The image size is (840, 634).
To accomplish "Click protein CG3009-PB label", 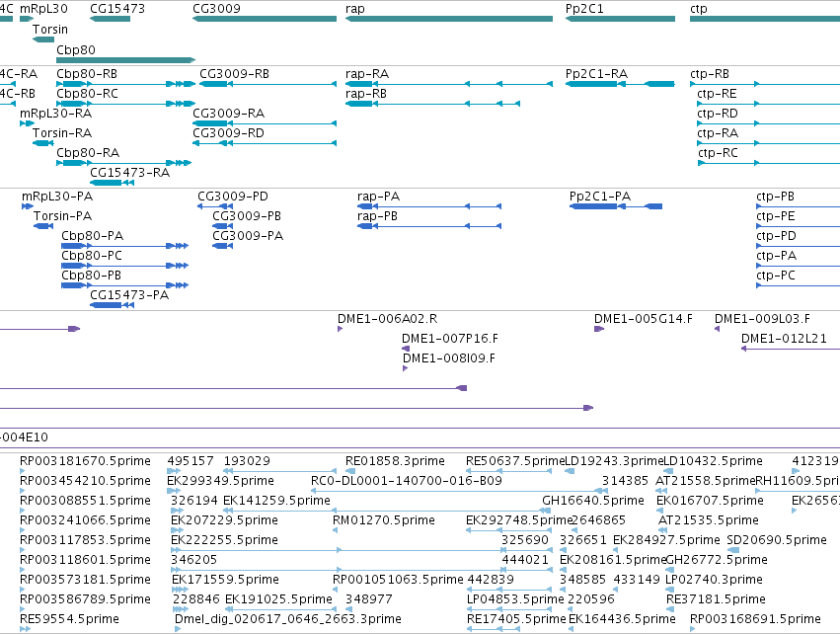I will (x=247, y=216).
